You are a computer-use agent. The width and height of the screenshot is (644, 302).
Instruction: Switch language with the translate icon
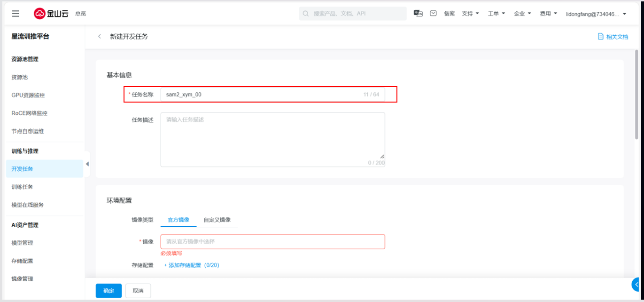point(418,14)
